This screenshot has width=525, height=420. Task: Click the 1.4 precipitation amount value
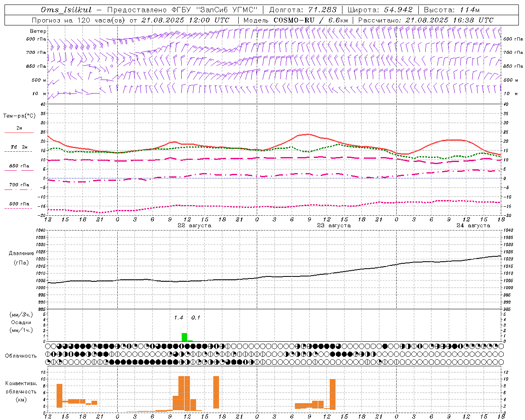coord(178,318)
